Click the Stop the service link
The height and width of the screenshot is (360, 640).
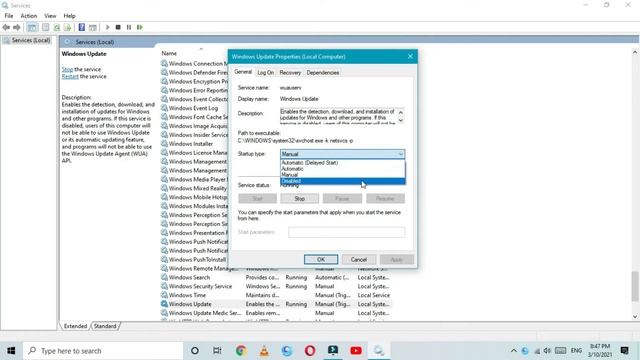[x=67, y=69]
